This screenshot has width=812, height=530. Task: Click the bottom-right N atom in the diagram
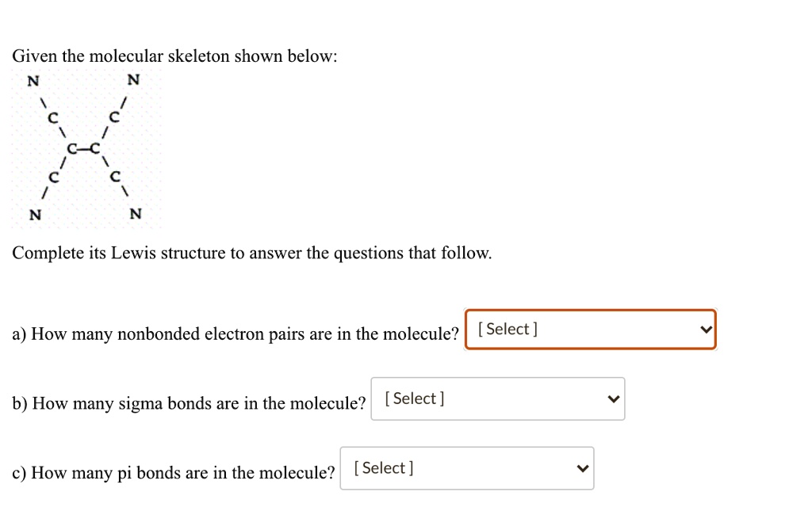[x=136, y=214]
